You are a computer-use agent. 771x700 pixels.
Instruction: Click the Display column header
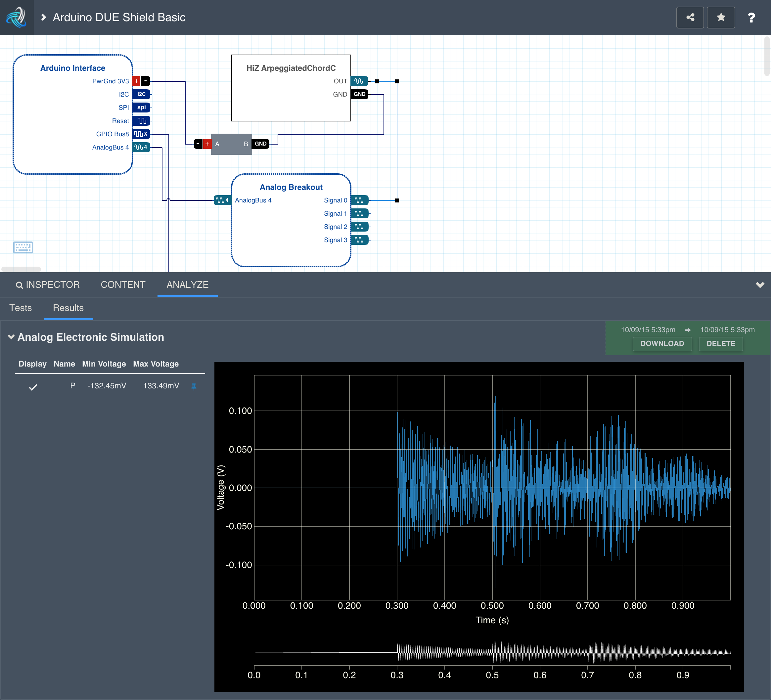tap(32, 364)
